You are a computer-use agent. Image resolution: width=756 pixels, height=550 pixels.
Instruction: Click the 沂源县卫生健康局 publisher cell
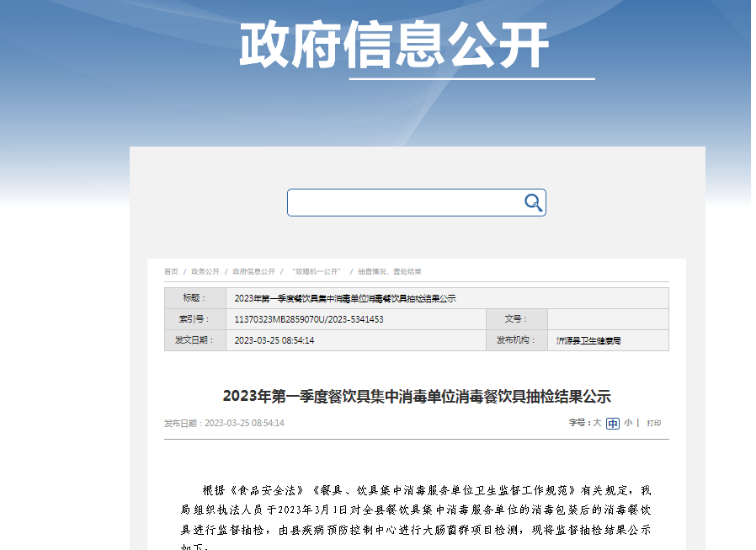coord(588,341)
